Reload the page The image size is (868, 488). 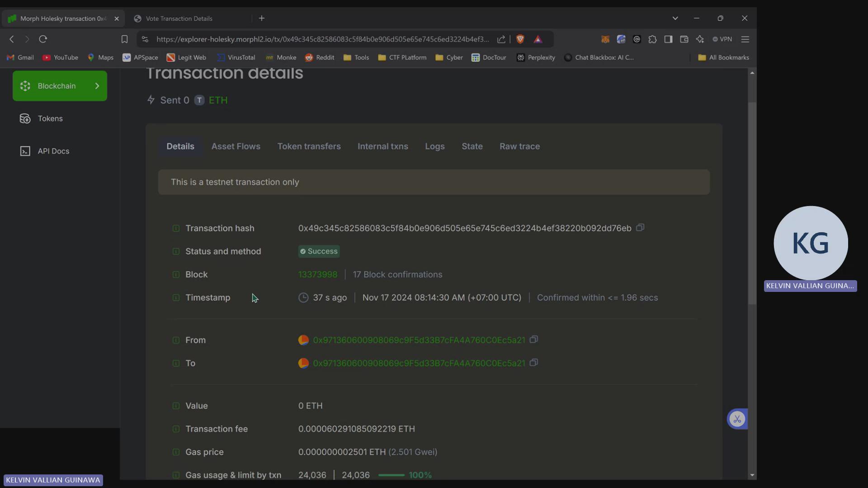tap(43, 39)
